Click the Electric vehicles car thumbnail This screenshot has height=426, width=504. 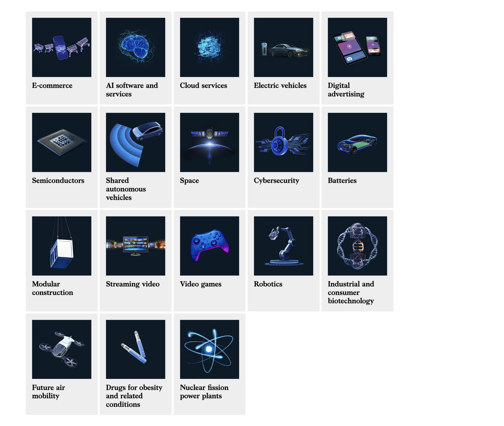pyautogui.click(x=283, y=47)
